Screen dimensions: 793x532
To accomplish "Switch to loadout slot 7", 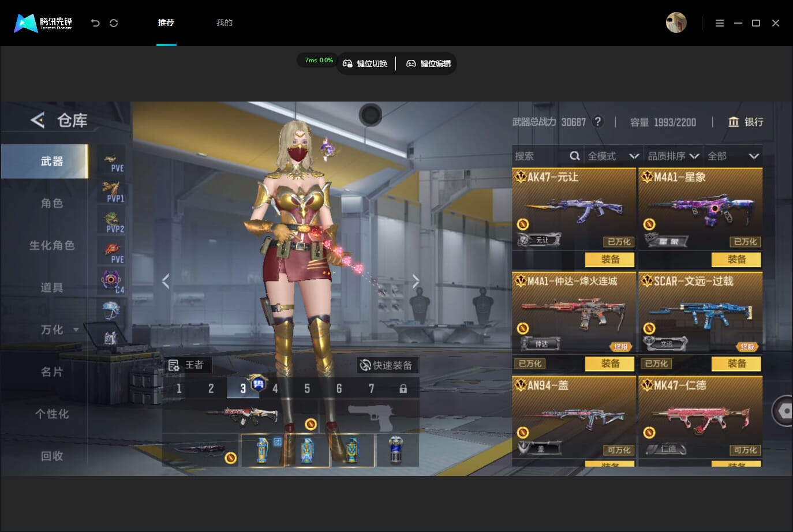I will (x=371, y=388).
